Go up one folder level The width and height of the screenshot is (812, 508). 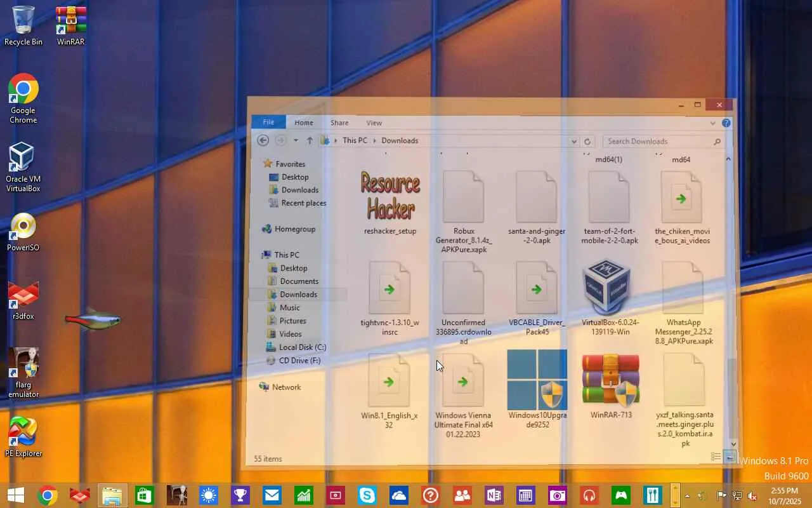click(310, 140)
